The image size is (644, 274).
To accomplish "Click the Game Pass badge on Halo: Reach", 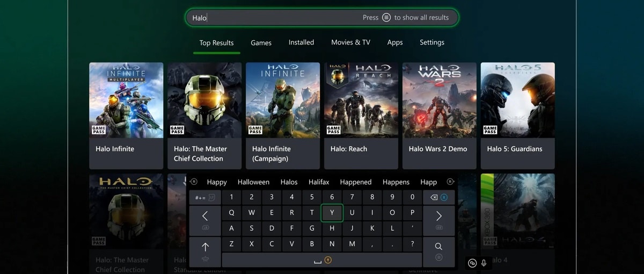I will click(334, 129).
